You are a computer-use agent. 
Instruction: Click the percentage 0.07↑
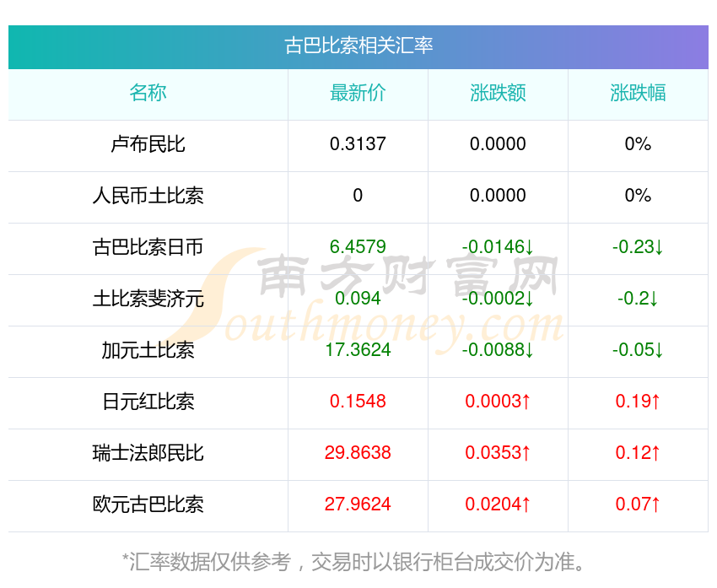tap(638, 504)
